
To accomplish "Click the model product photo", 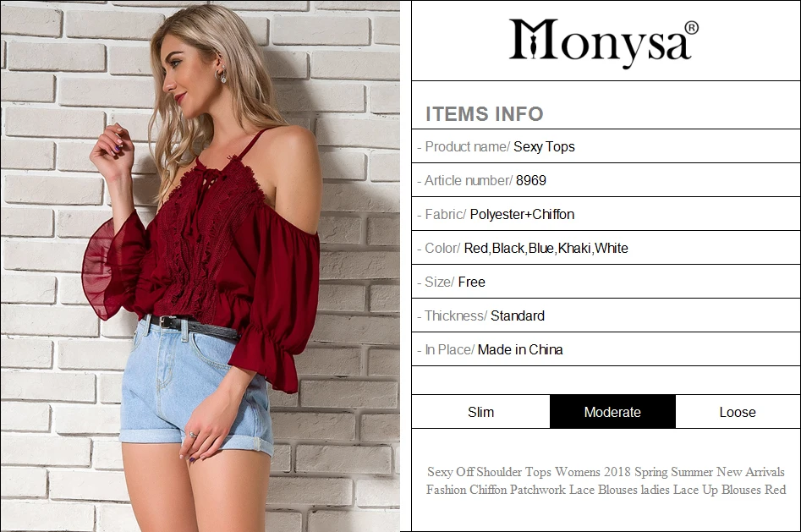I will tap(200, 266).
